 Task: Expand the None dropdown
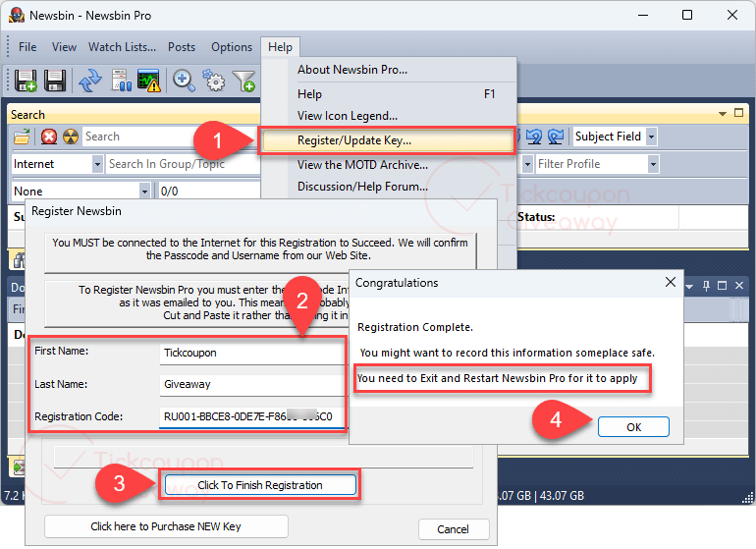coord(144,192)
